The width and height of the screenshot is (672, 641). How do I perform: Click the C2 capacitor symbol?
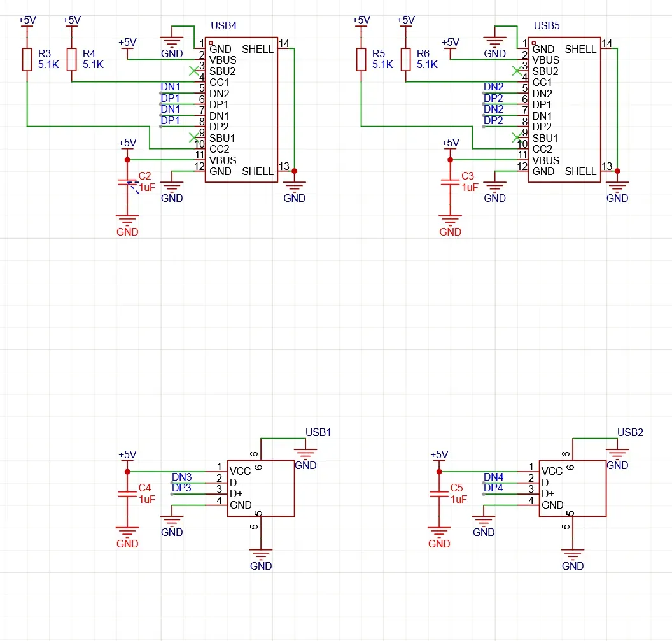click(x=127, y=183)
